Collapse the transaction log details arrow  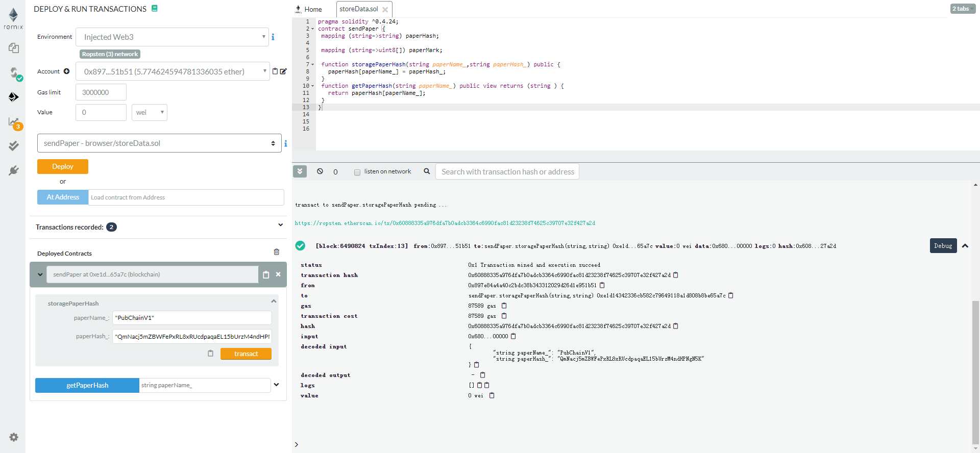pos(965,246)
